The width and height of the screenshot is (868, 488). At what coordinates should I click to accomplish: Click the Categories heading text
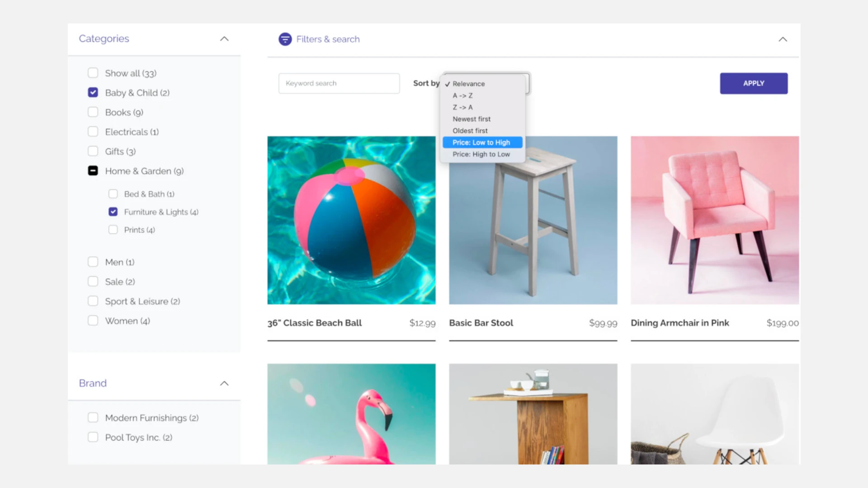(x=104, y=39)
